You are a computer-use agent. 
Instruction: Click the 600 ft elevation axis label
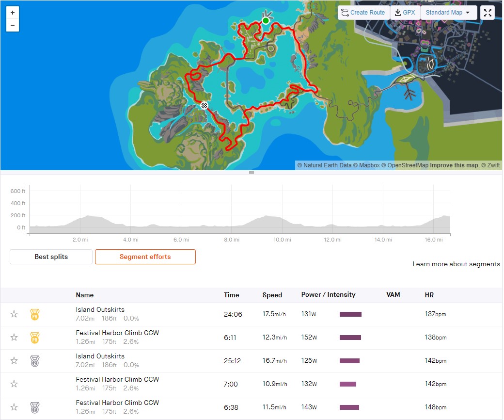[18, 192]
